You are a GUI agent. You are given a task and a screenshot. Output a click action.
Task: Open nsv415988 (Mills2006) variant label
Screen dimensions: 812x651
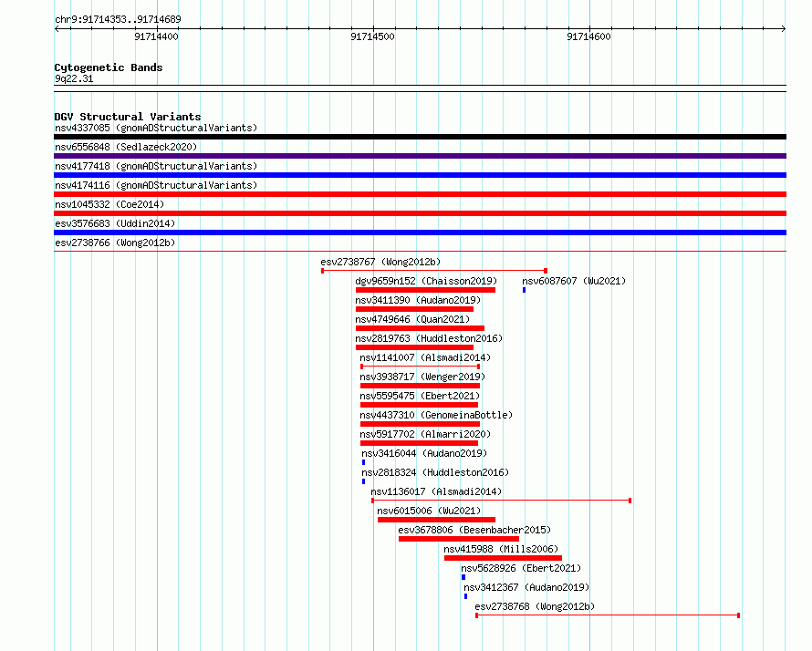click(501, 549)
